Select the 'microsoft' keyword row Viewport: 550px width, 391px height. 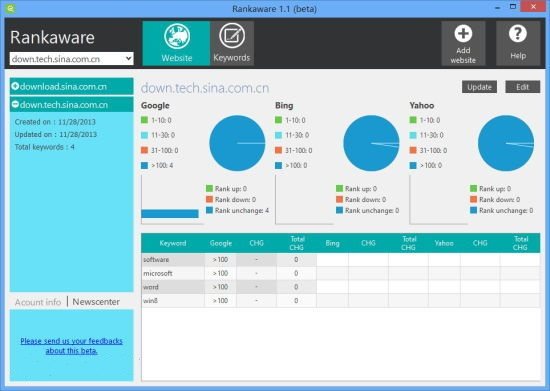tap(340, 273)
